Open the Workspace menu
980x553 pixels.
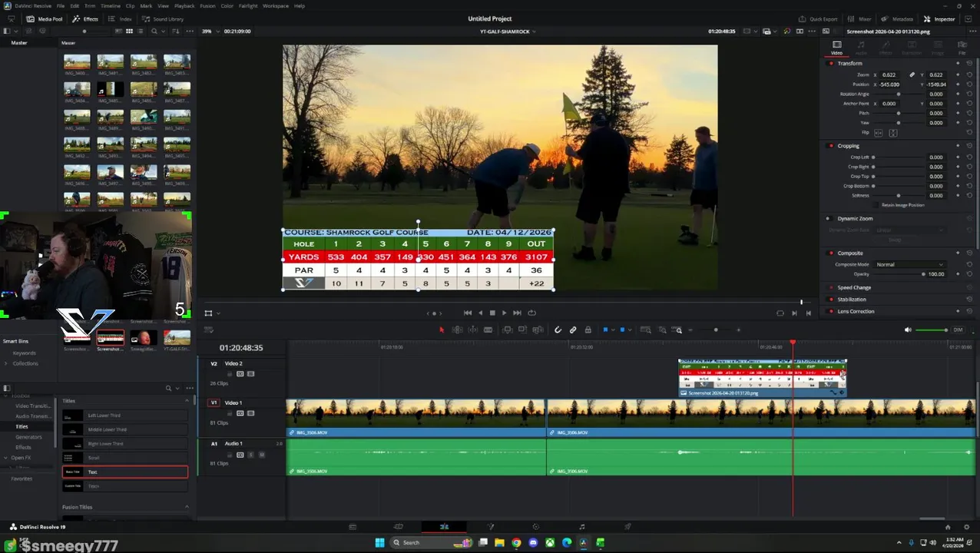point(276,5)
